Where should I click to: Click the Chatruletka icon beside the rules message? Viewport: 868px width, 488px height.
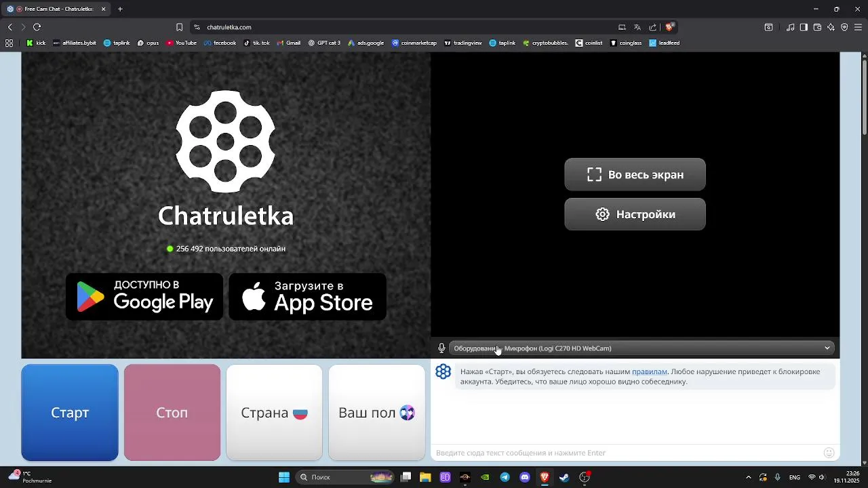point(443,371)
